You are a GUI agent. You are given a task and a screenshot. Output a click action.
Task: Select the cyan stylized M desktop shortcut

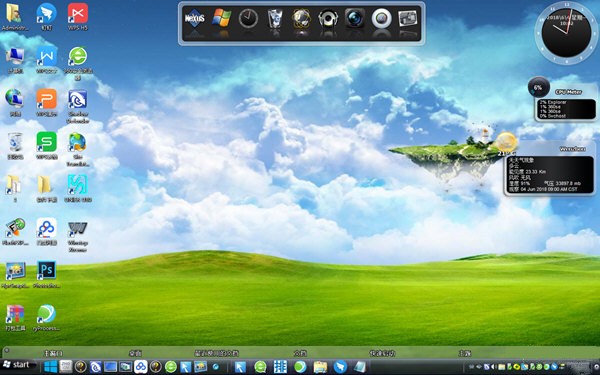pyautogui.click(x=78, y=185)
